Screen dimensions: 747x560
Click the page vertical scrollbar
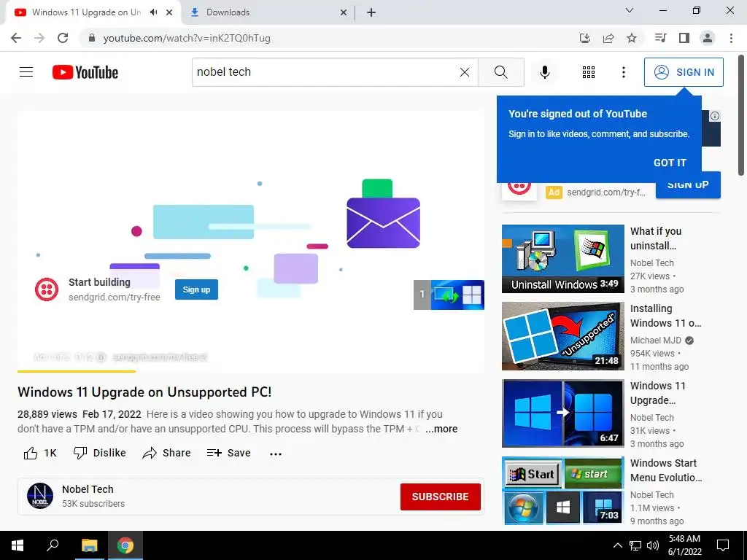741,114
